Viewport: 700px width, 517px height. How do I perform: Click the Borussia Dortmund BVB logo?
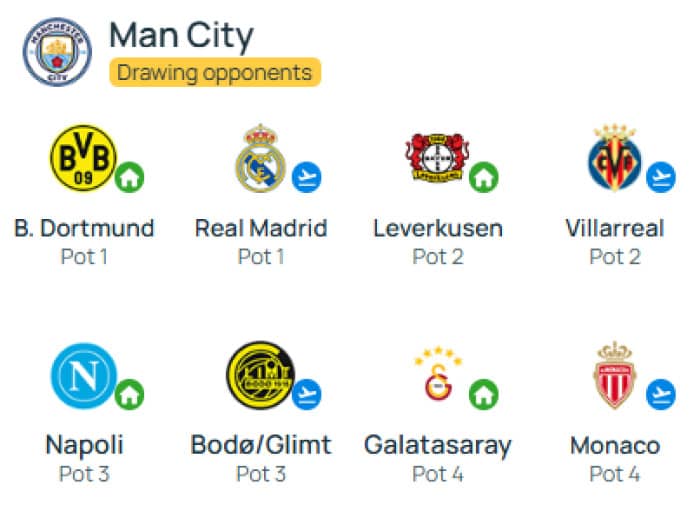(x=83, y=158)
